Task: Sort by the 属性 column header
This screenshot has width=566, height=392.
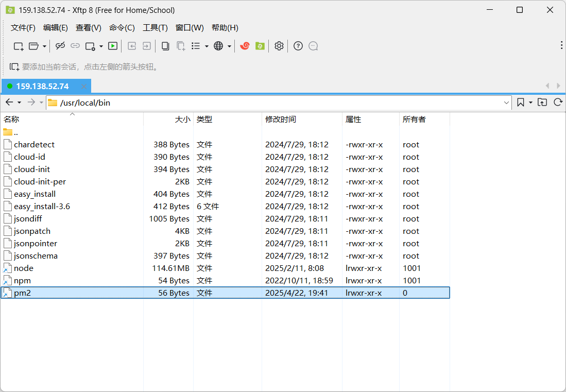Action: (x=371, y=119)
